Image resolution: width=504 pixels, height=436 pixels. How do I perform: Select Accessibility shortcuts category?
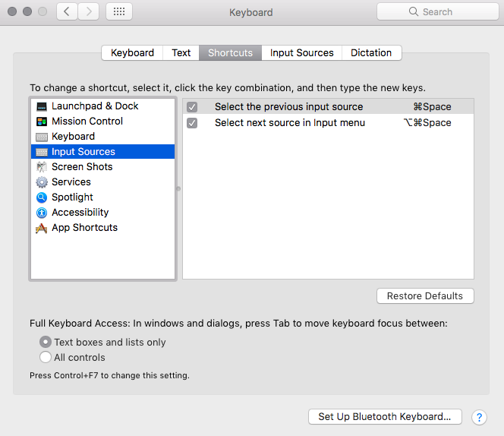[x=103, y=213]
